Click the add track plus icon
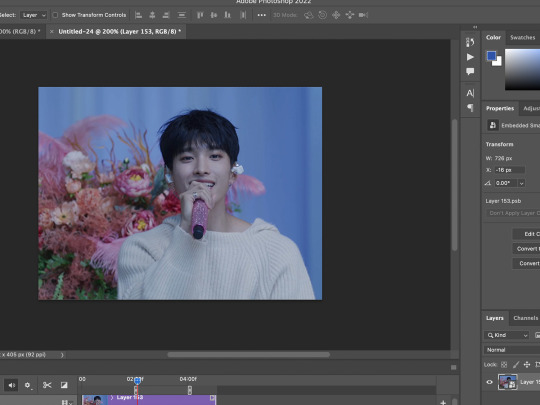Screen dimensions: 540x405 click(x=443, y=402)
